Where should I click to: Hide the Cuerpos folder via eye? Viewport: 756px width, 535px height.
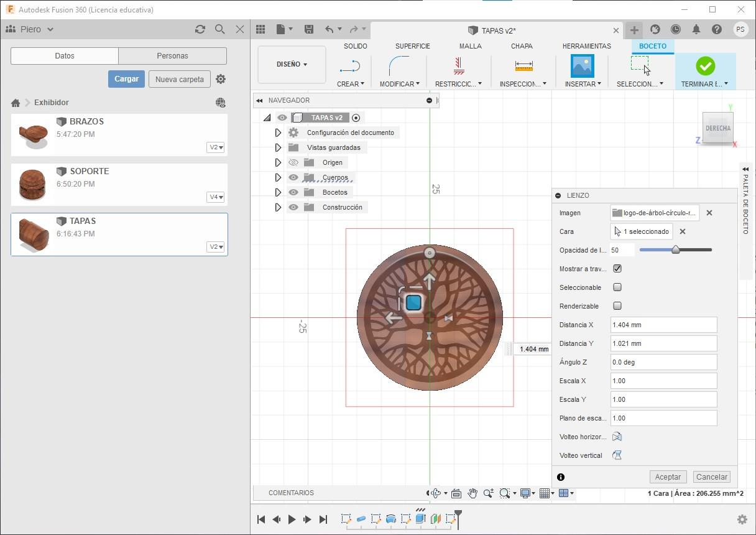point(293,177)
